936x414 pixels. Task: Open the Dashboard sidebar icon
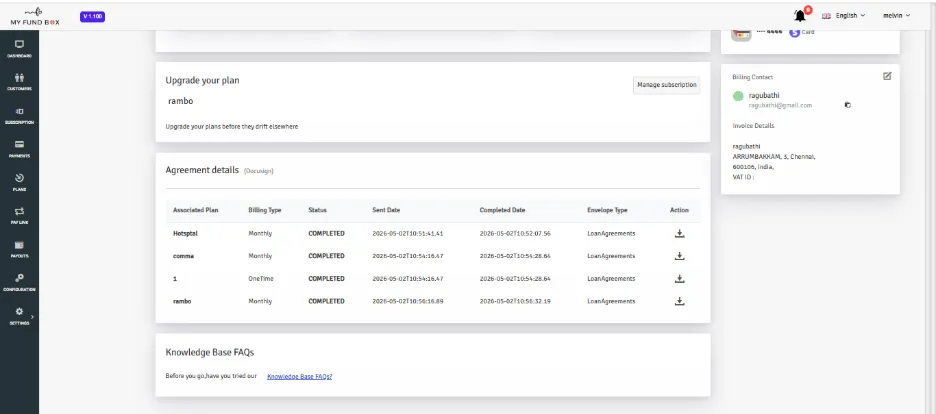19,44
